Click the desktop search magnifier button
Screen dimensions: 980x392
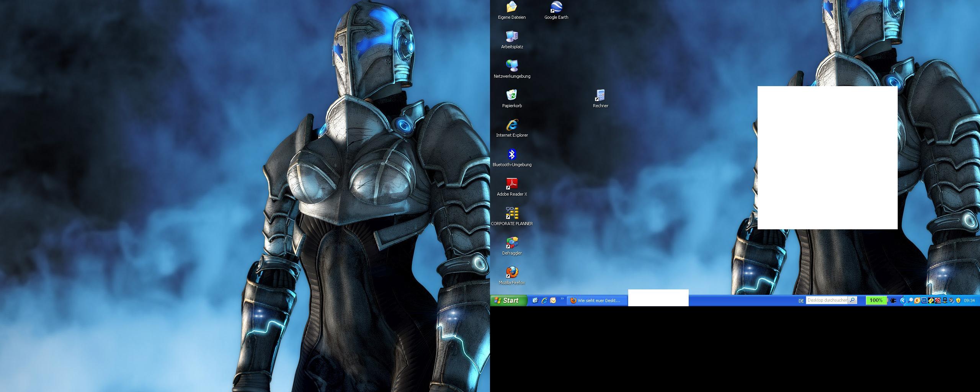coord(853,301)
